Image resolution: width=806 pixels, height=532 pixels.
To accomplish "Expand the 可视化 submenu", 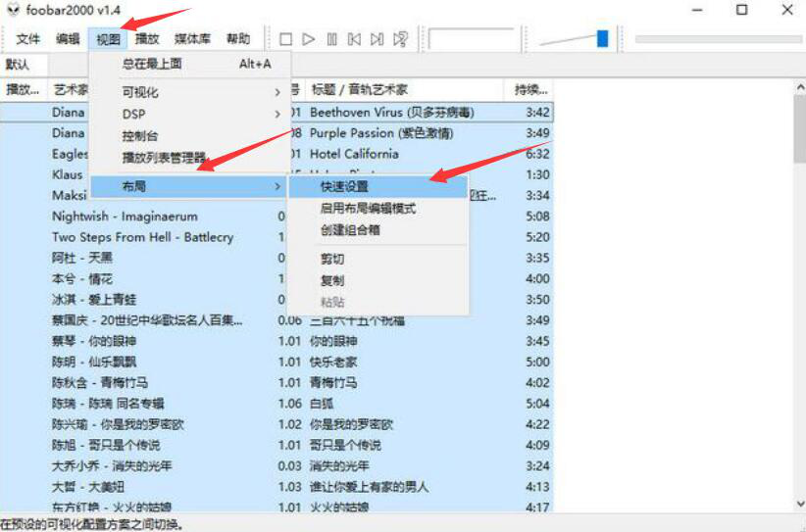I will point(190,92).
